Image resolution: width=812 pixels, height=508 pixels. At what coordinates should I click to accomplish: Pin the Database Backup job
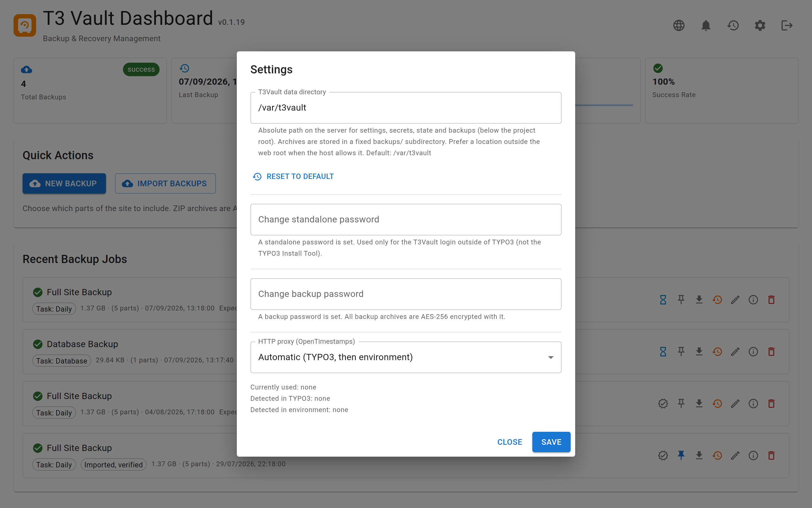pos(681,352)
